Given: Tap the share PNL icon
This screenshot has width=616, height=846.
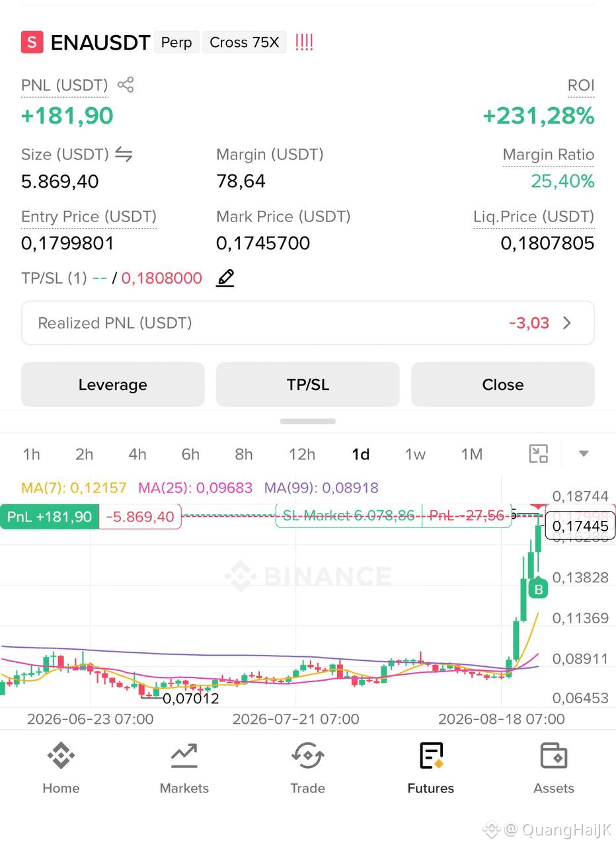Looking at the screenshot, I should [126, 85].
